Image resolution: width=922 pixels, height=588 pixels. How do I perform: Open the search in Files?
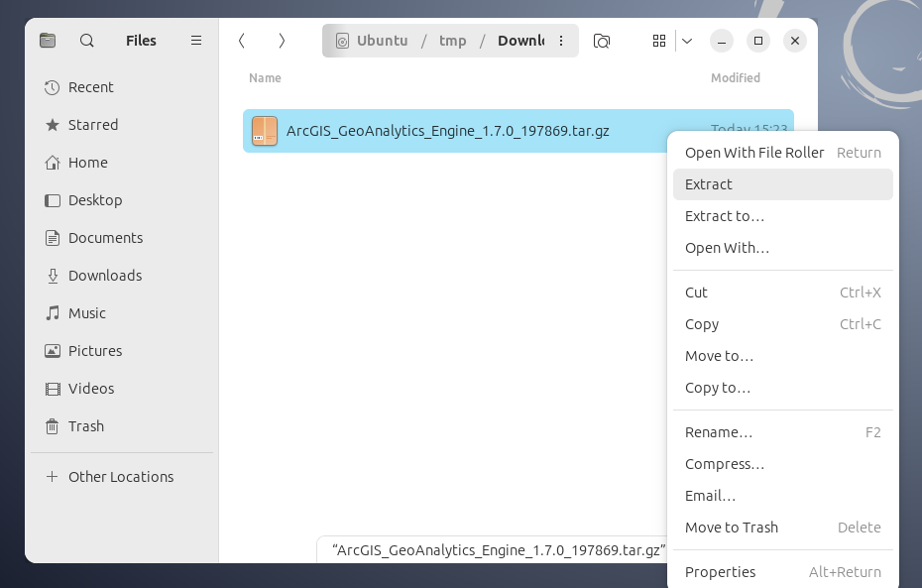click(87, 41)
